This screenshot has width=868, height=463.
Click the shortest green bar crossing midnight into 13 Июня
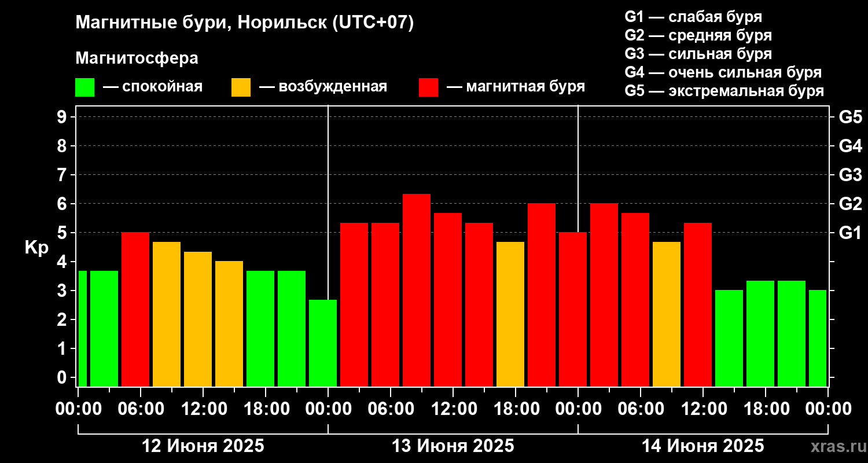point(323,343)
